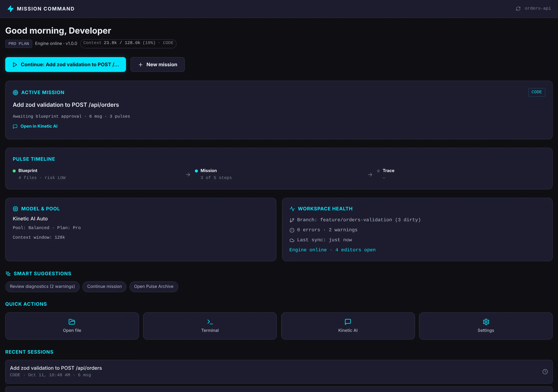Click the Good morning, Developer heading
Image resolution: width=558 pixels, height=392 pixels.
click(x=58, y=31)
